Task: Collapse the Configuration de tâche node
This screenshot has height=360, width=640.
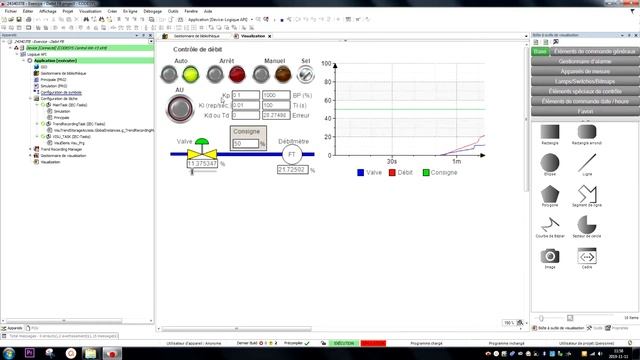Action: [30, 98]
